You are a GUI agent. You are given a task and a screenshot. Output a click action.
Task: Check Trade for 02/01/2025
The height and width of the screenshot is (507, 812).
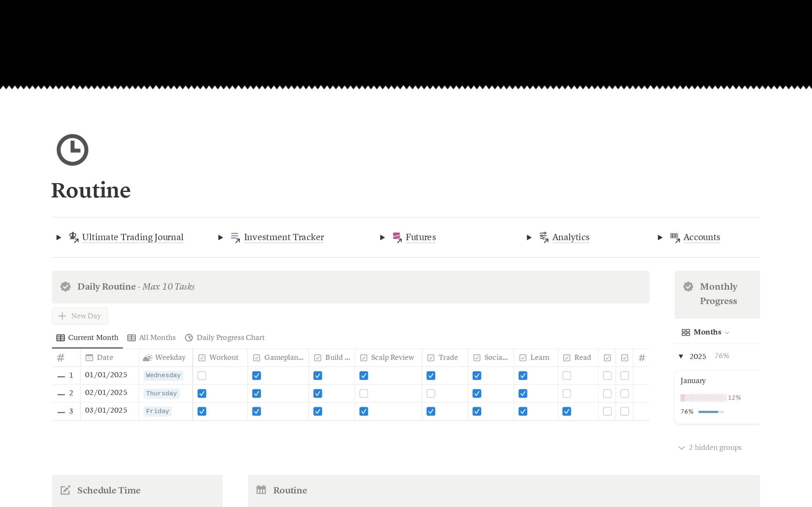[x=431, y=393]
